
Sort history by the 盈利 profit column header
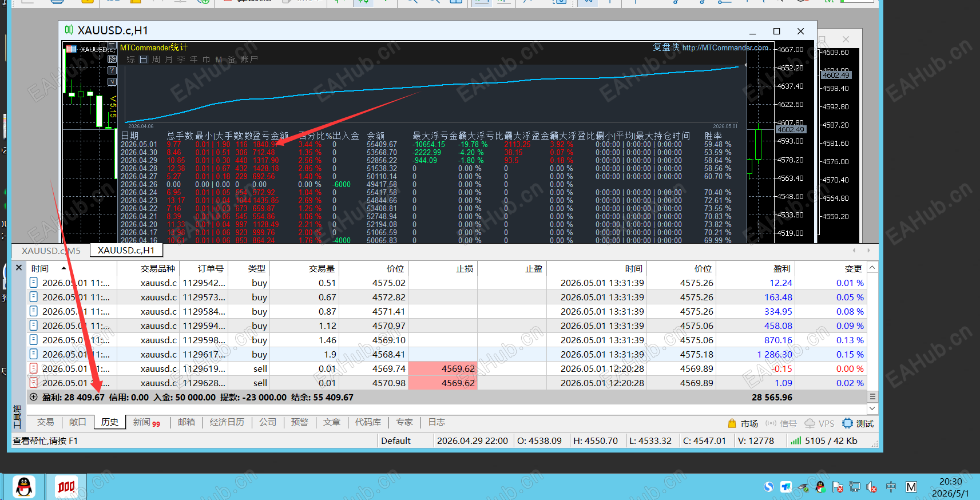tap(781, 268)
